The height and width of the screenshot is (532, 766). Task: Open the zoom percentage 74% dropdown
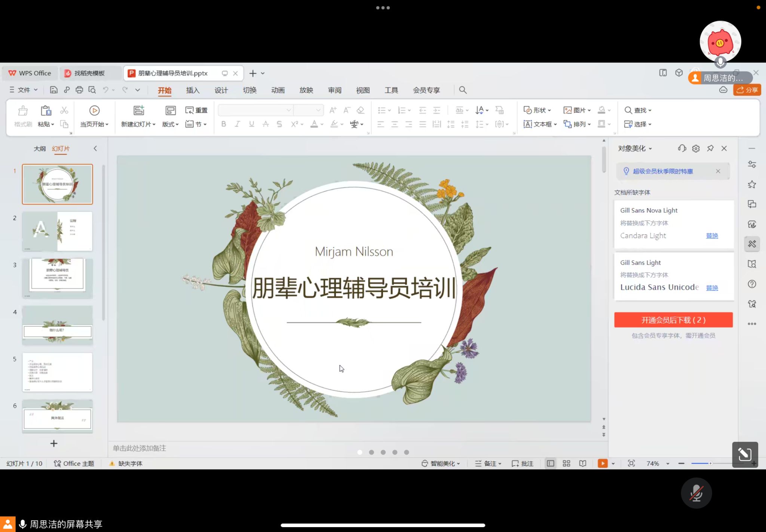click(668, 464)
